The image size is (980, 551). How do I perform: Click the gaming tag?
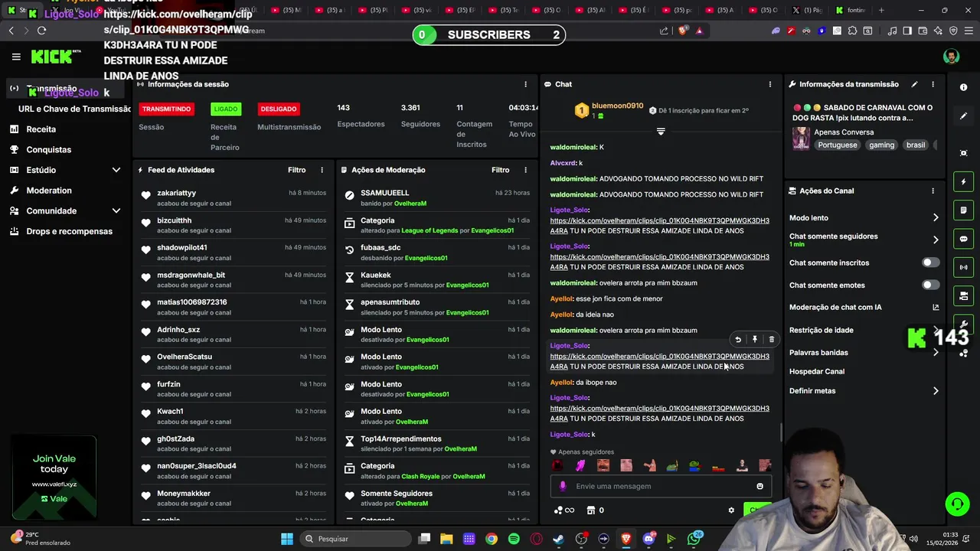coord(881,145)
